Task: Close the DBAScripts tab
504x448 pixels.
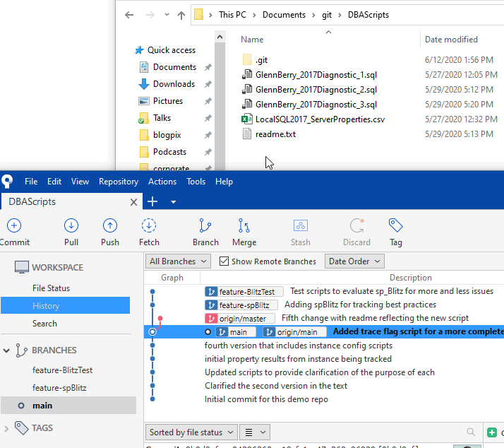Action: click(133, 202)
